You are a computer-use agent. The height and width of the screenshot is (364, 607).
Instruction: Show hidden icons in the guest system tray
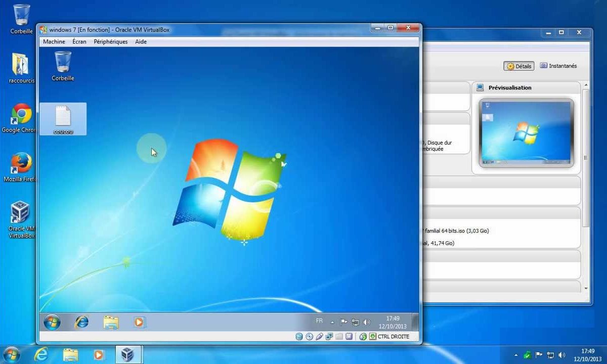click(x=332, y=322)
